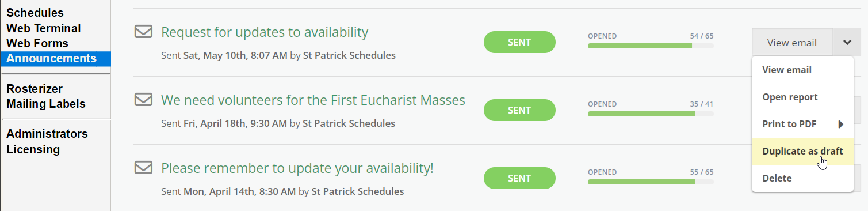Viewport: 868px width, 211px height.
Task: Choose Duplicate as draft from menu
Action: [x=802, y=151]
